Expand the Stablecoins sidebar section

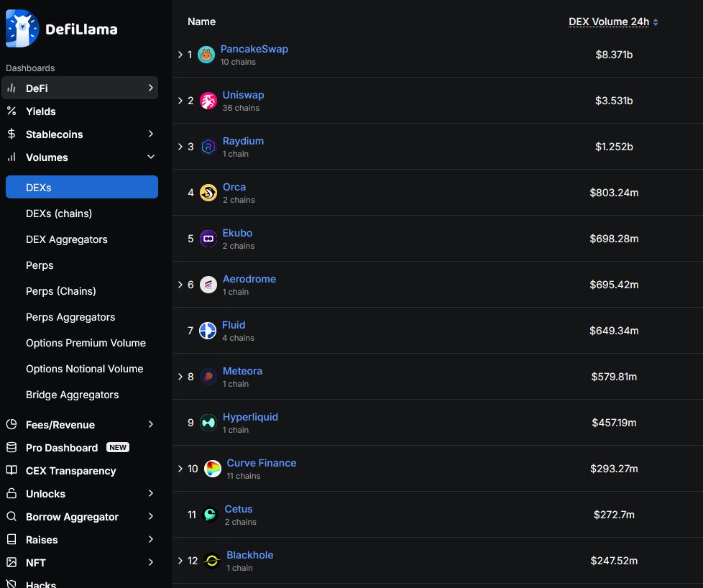[x=55, y=134]
